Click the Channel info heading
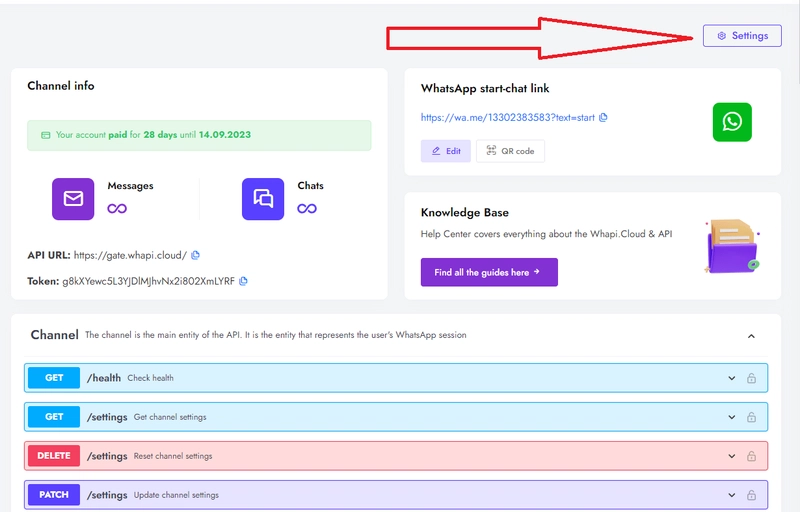The height and width of the screenshot is (512, 800). [61, 86]
